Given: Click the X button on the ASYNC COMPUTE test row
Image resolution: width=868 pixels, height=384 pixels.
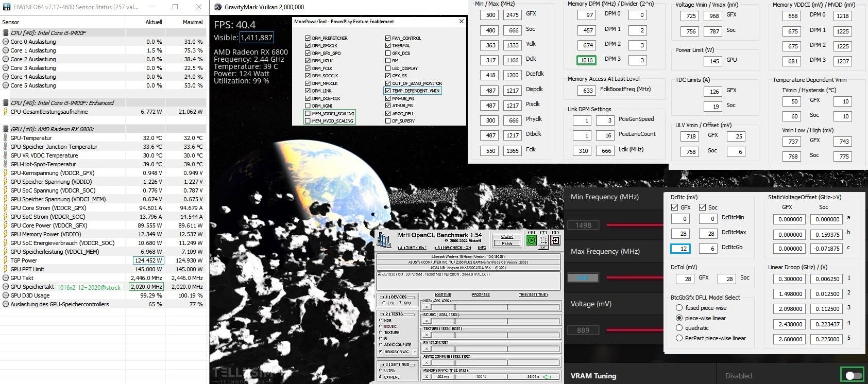Looking at the screenshot, I should click(x=427, y=362).
